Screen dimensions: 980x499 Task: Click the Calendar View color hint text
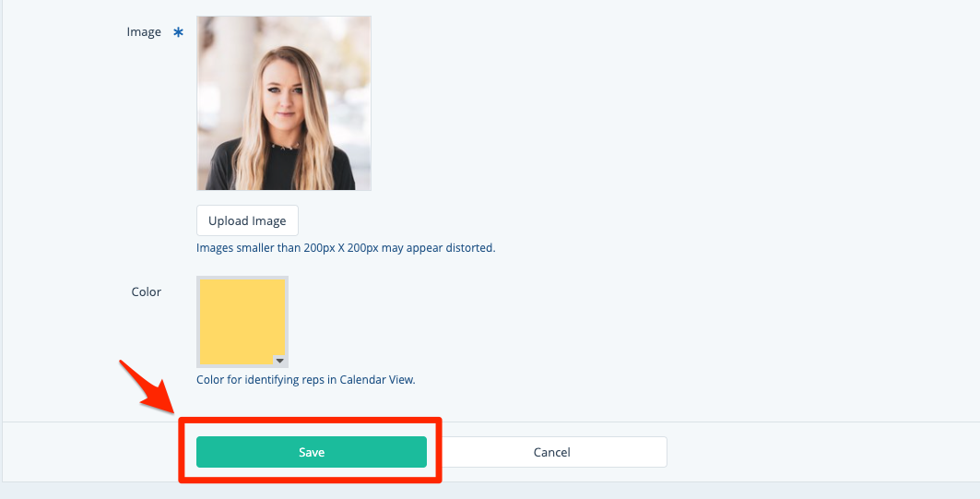click(306, 380)
